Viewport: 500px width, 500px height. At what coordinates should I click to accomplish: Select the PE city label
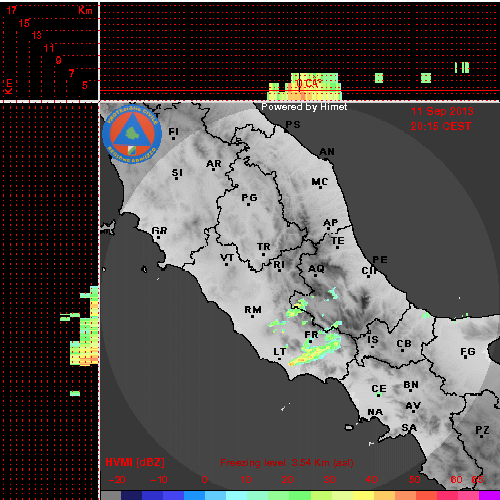[x=380, y=260]
